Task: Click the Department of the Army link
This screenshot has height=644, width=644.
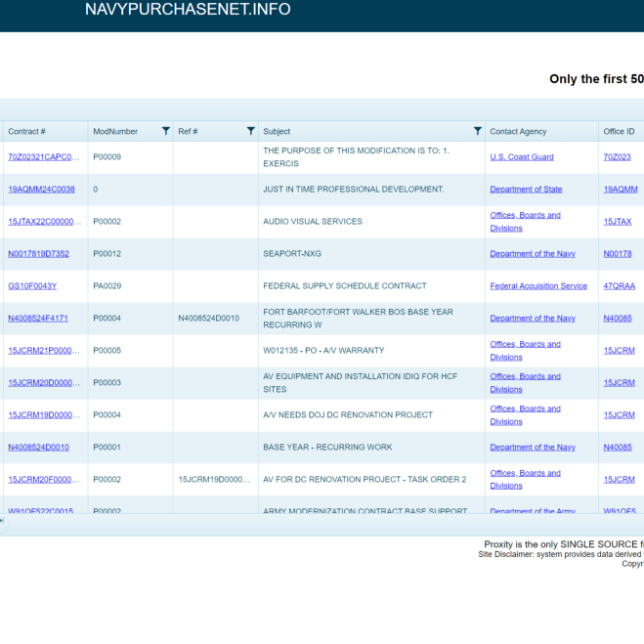Action: pos(533,510)
